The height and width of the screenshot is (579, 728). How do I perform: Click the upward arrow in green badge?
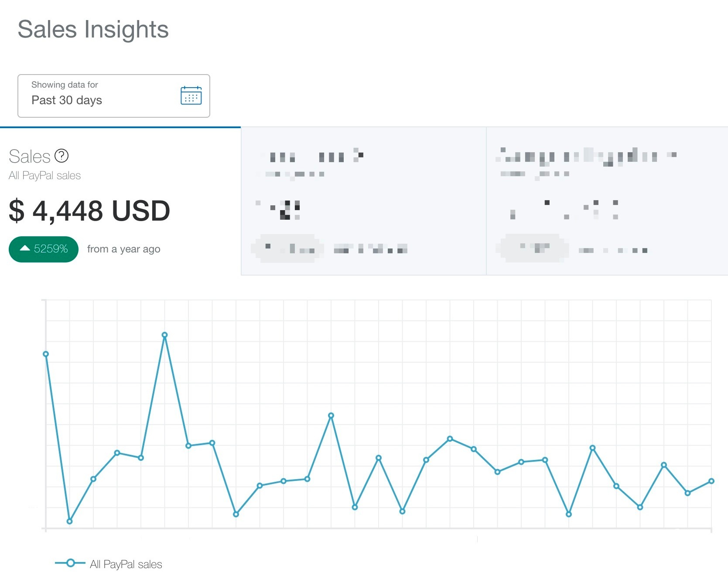coord(25,248)
